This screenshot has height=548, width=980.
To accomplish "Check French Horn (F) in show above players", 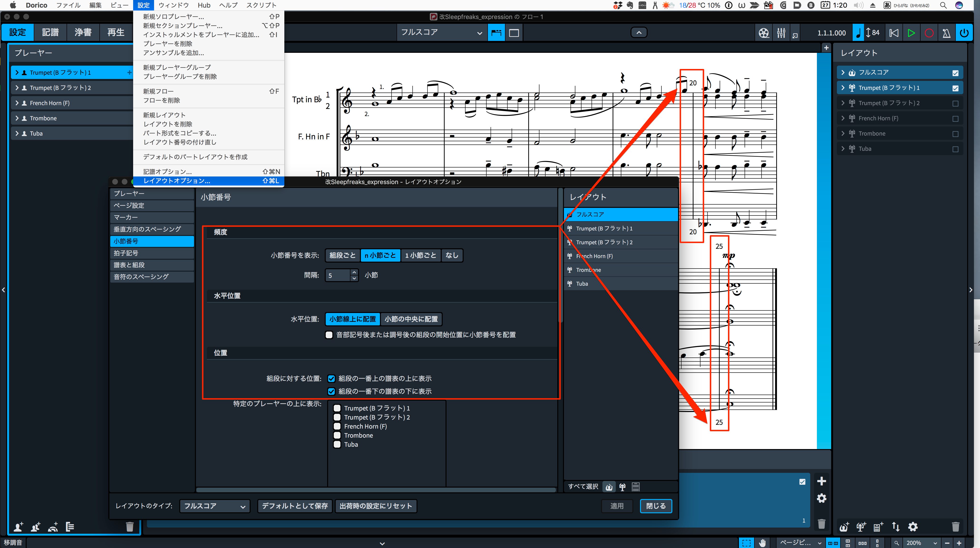I will [x=337, y=426].
